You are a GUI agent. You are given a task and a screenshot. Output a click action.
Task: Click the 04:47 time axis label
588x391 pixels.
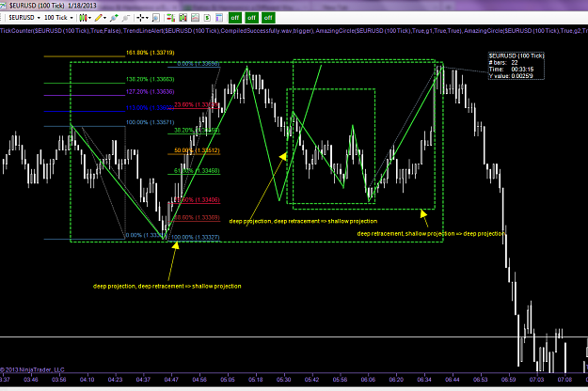pyautogui.click(x=171, y=380)
